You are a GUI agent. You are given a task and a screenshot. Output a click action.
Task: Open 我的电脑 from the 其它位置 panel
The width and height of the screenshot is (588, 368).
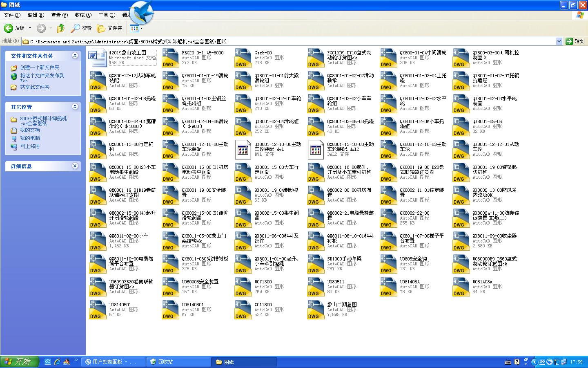pyautogui.click(x=30, y=138)
